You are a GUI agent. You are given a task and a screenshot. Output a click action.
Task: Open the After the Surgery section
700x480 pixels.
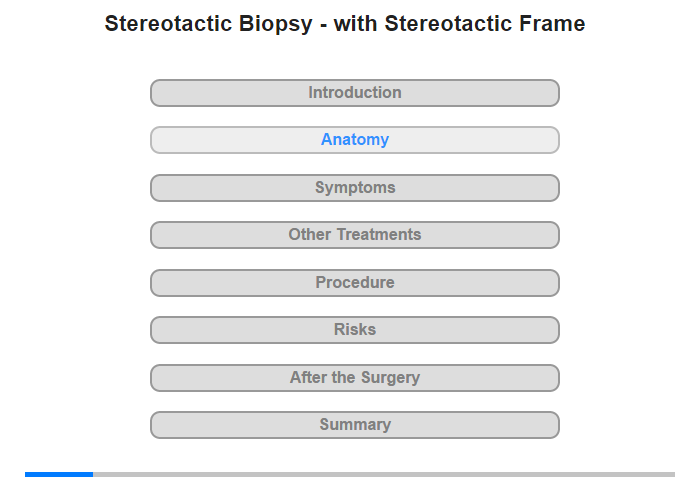tap(354, 378)
